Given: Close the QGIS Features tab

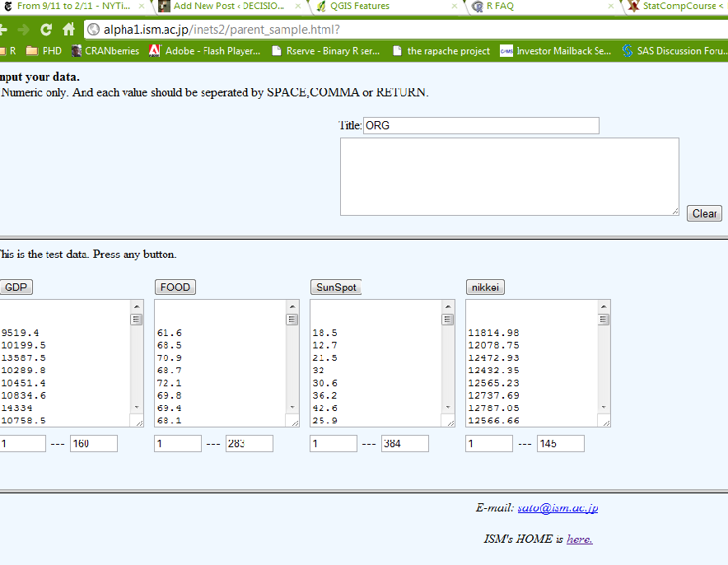Looking at the screenshot, I should (x=454, y=6).
